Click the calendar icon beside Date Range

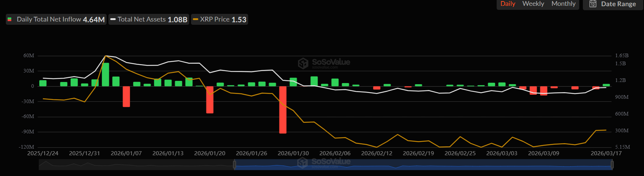click(x=593, y=4)
